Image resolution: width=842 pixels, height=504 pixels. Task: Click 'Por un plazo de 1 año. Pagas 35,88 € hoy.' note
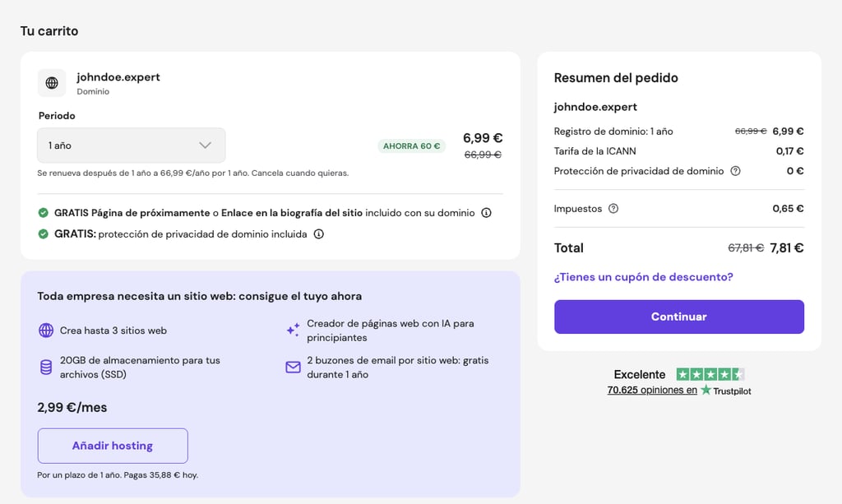pos(118,475)
